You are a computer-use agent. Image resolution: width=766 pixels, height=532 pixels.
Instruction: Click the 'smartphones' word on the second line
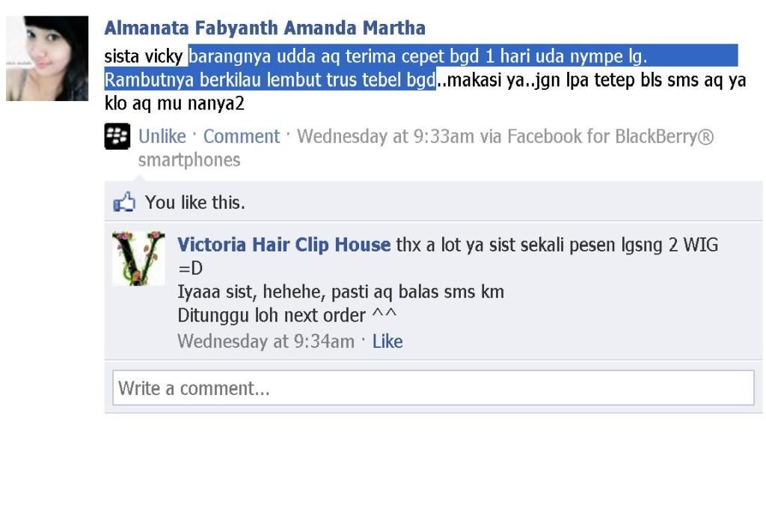189,160
